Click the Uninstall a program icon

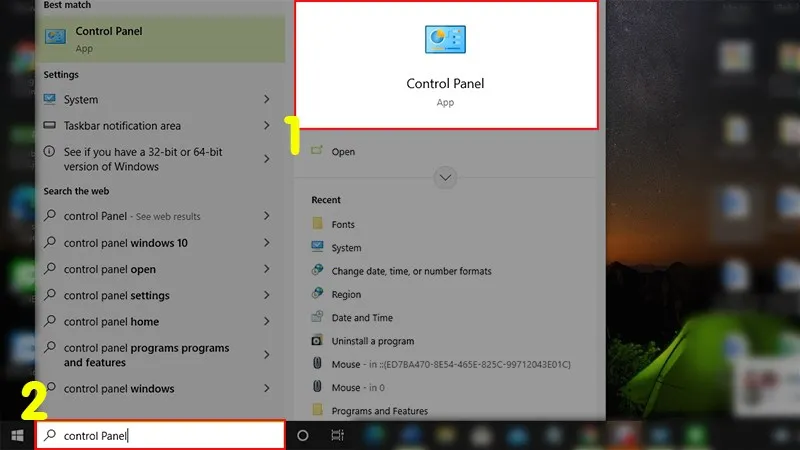[317, 340]
